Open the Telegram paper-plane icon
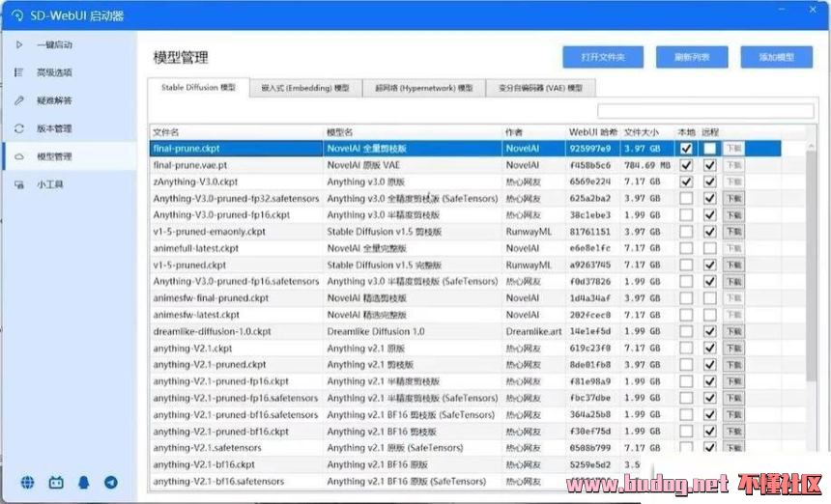This screenshot has height=504, width=831. click(x=111, y=483)
